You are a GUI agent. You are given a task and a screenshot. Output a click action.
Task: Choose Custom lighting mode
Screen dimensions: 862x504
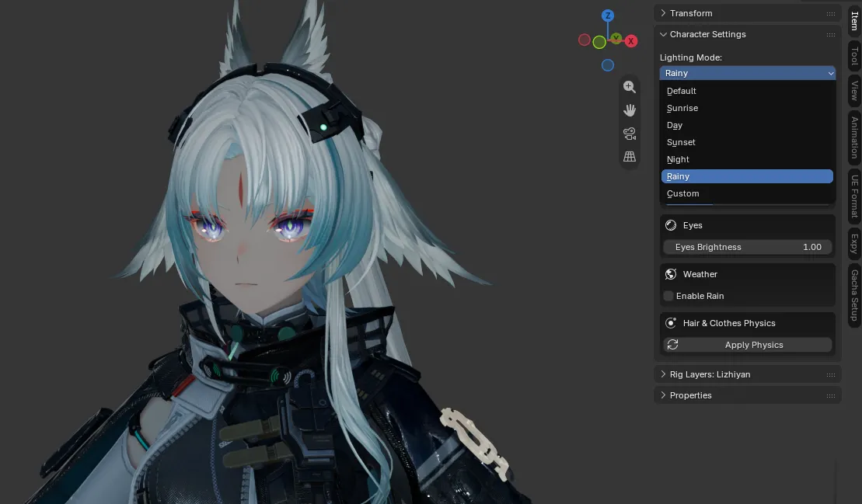pos(747,193)
